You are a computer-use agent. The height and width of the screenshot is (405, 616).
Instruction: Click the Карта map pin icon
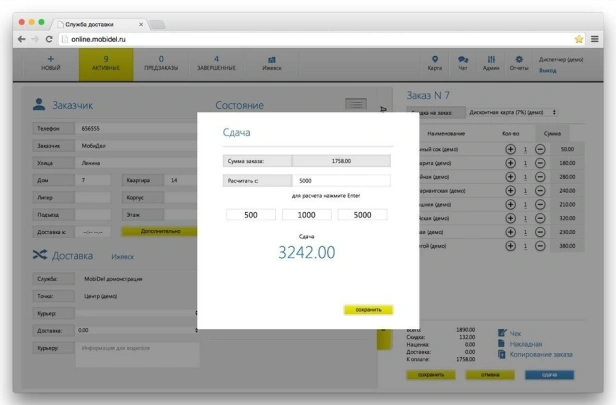click(434, 59)
